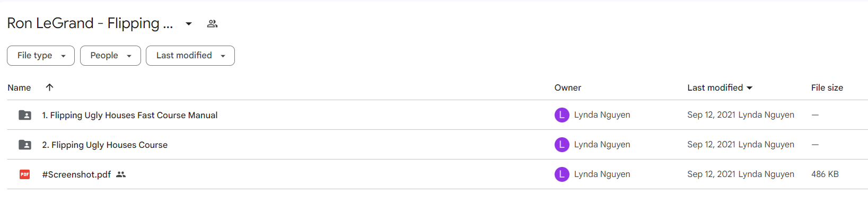
Task: Click the Last modified column sort arrow
Action: (749, 88)
